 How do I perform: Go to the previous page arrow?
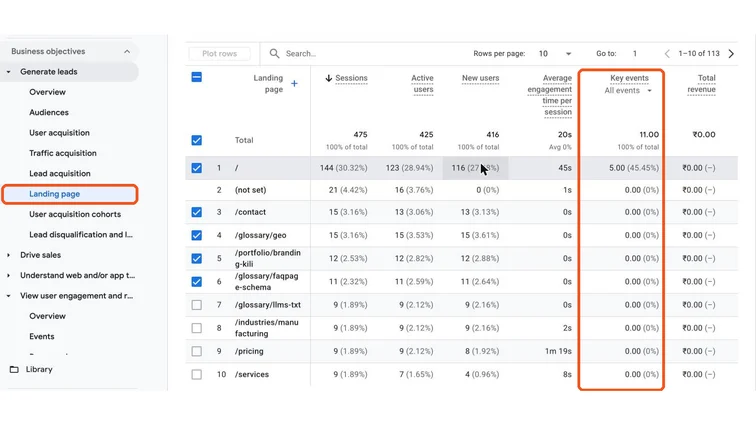coord(667,53)
